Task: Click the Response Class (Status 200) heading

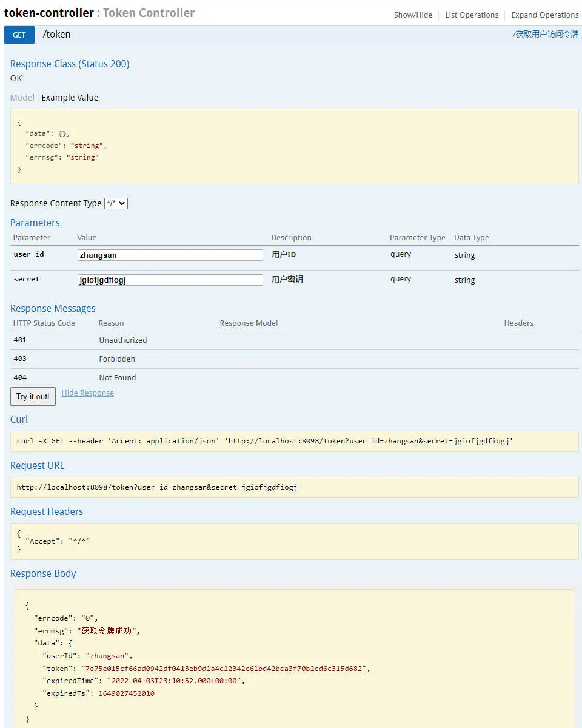Action: coord(70,64)
